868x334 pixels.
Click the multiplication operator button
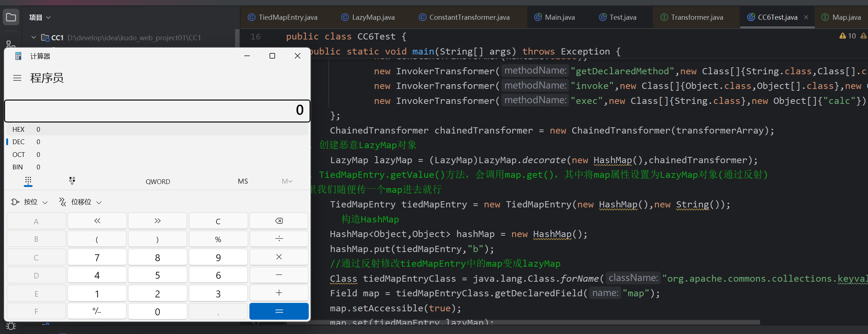(279, 257)
